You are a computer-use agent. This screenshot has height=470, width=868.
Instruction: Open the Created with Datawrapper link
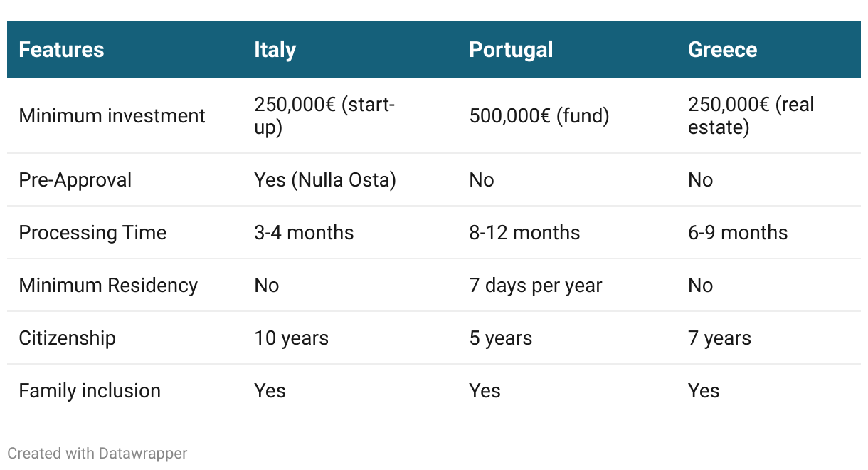(x=97, y=453)
